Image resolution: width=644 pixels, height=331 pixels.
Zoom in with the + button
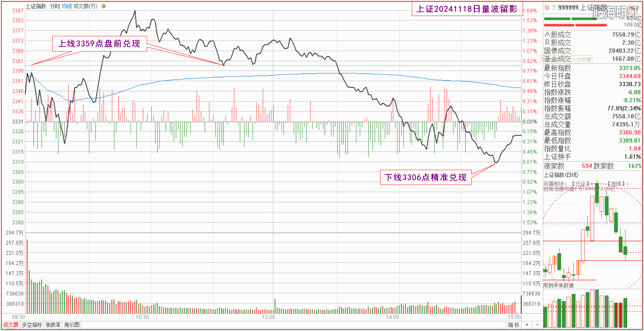[x=527, y=325]
